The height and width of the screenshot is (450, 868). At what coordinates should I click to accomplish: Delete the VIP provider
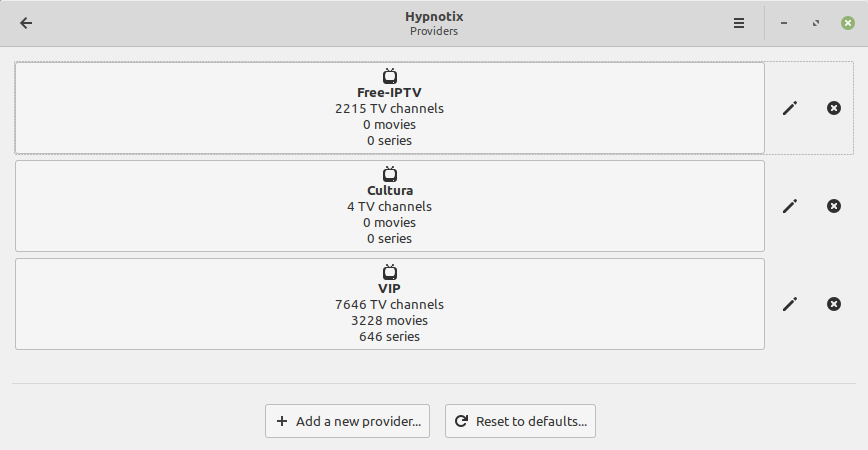coord(834,304)
